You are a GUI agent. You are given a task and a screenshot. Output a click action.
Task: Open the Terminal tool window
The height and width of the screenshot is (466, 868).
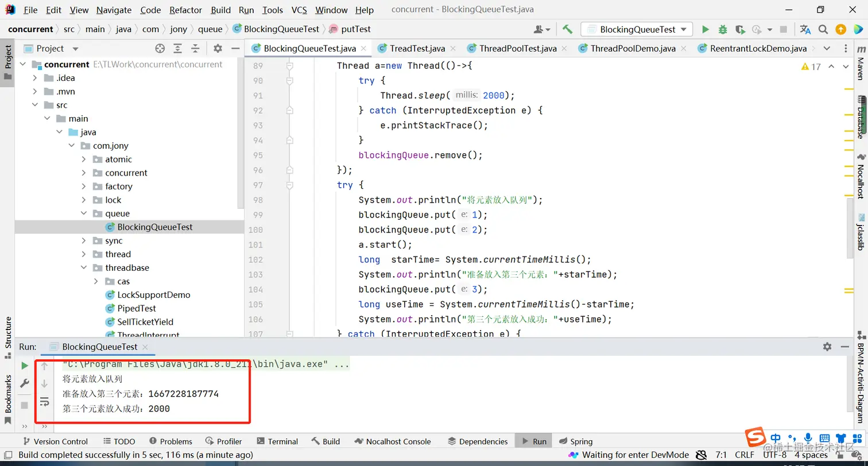coord(277,441)
